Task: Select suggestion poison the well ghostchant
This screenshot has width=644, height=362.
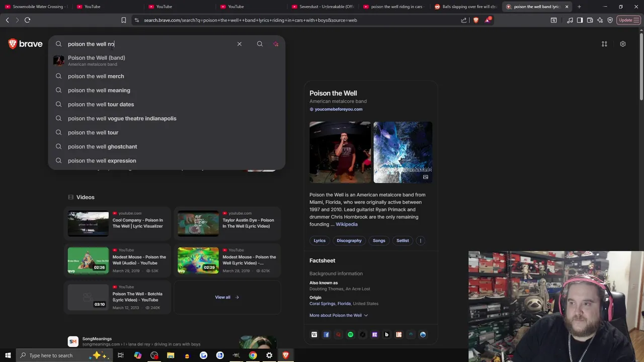Action: (167, 146)
